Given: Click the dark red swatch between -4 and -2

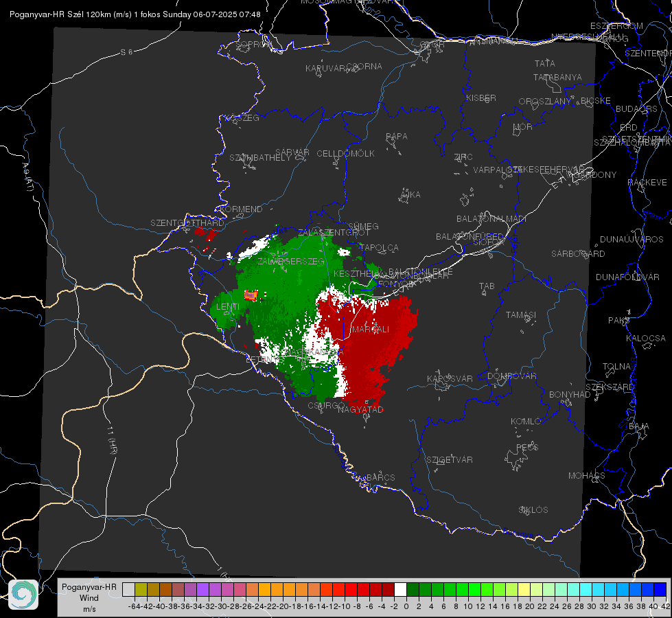Looking at the screenshot, I should [x=388, y=589].
